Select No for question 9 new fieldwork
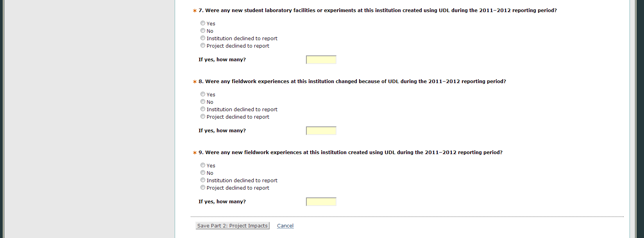644x238 pixels. click(203, 173)
